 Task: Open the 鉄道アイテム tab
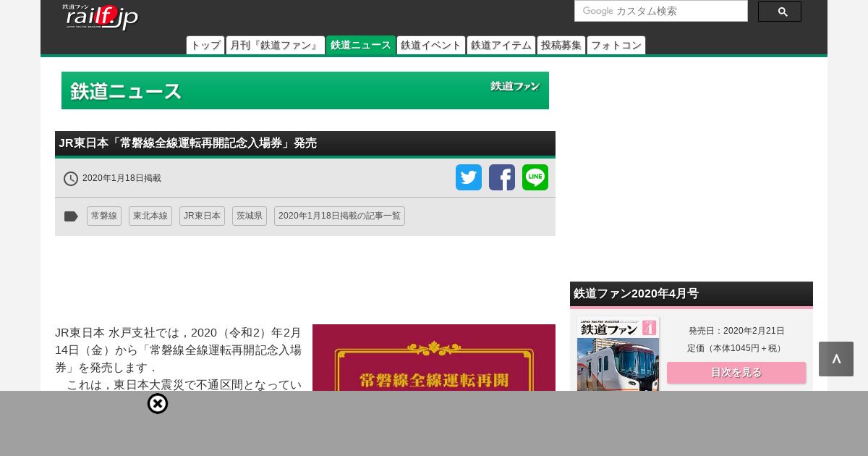[x=501, y=45]
